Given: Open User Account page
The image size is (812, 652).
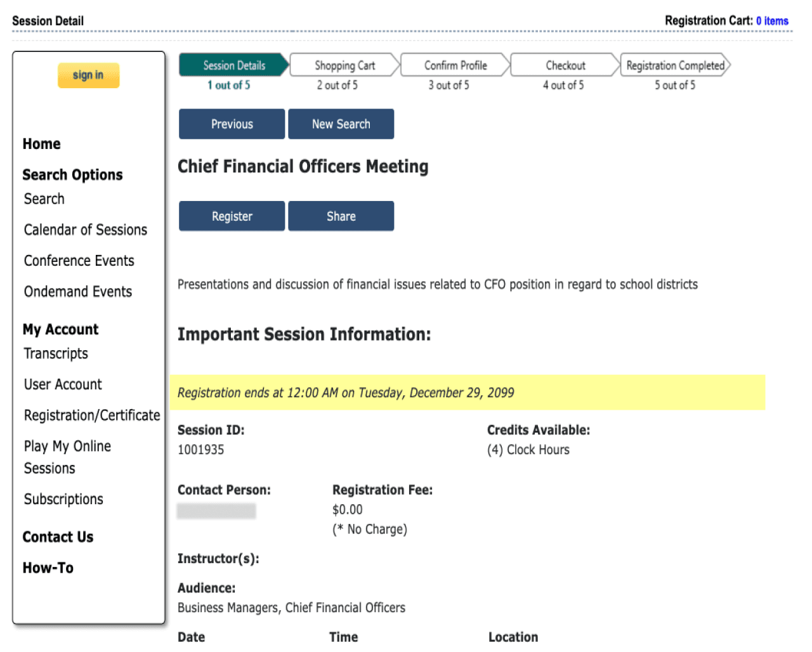Looking at the screenshot, I should pos(63,384).
